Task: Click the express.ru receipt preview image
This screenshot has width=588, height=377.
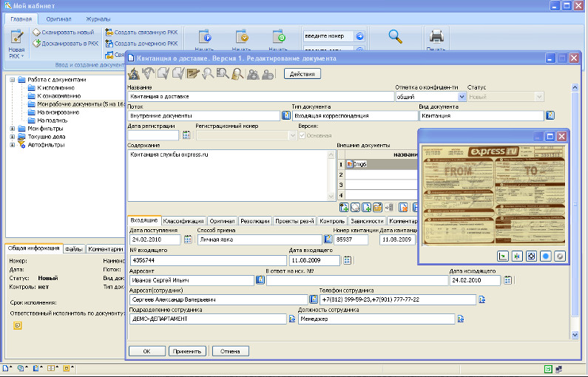Action: (x=494, y=194)
